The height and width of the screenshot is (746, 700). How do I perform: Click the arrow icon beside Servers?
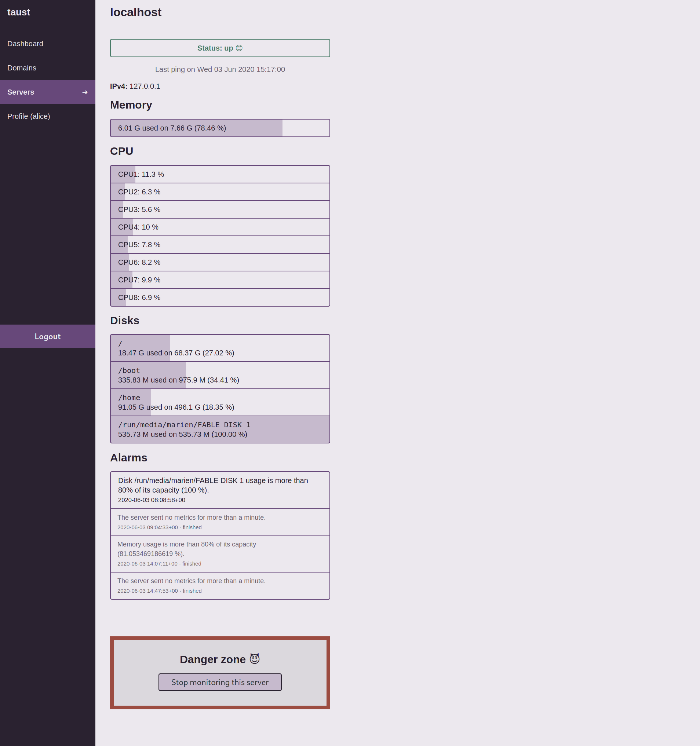tap(85, 92)
